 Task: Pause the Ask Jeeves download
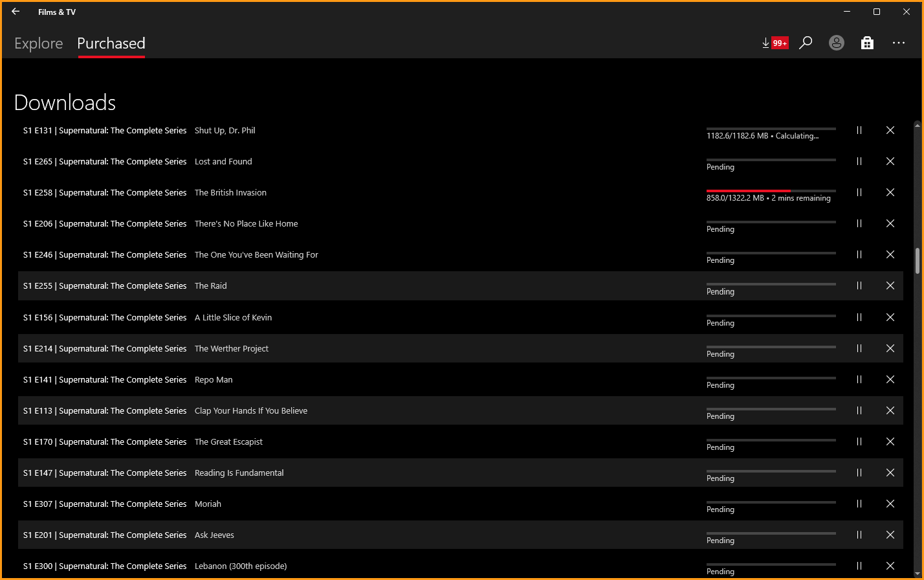(x=859, y=535)
